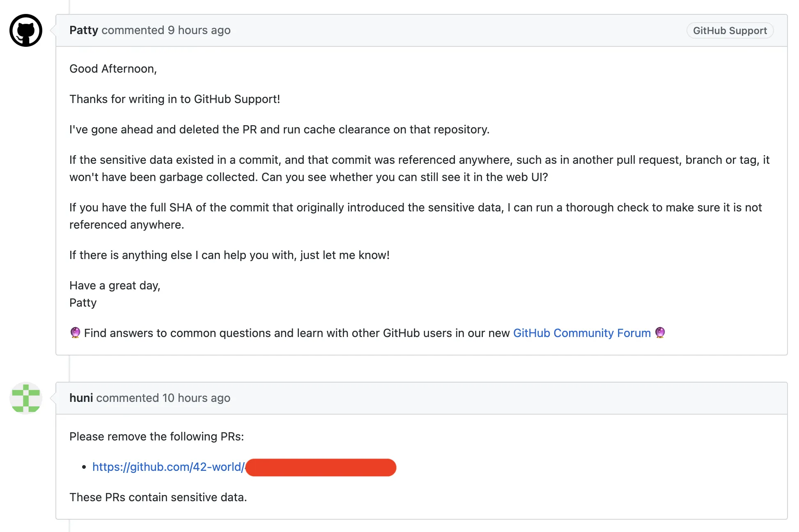The width and height of the screenshot is (799, 532).
Task: Click the "Have a great day," line
Action: point(115,285)
